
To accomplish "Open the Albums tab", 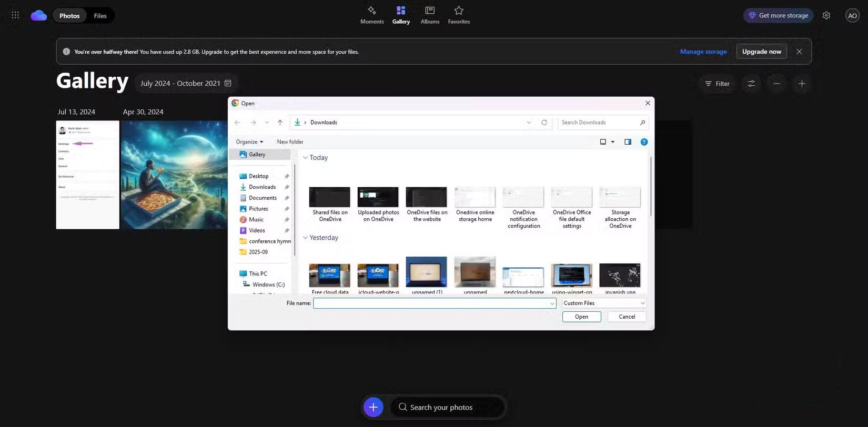I will [430, 15].
